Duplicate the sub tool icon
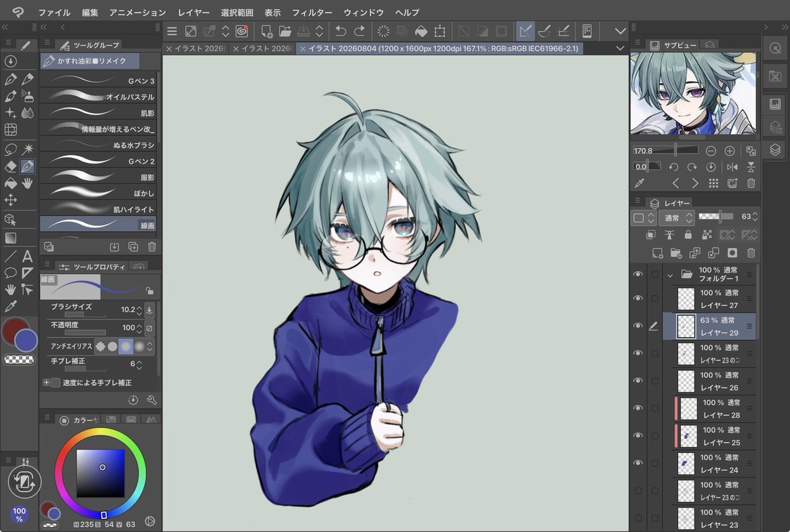Image resolution: width=790 pixels, height=532 pixels. tap(133, 247)
